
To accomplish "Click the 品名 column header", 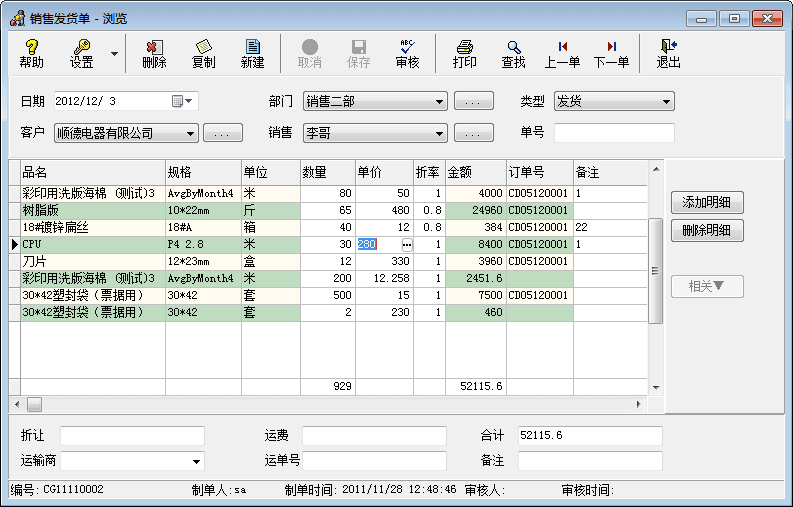I will tap(93, 173).
